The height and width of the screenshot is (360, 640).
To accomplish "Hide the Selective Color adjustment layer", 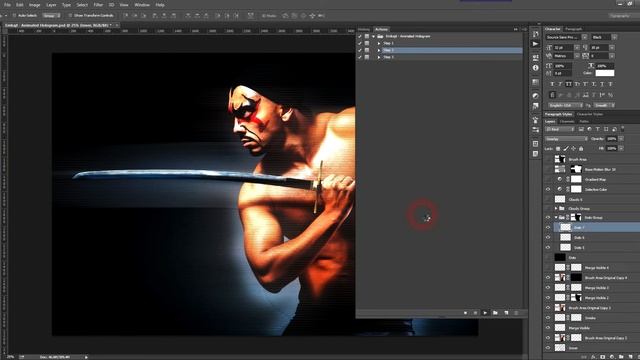I will click(548, 189).
